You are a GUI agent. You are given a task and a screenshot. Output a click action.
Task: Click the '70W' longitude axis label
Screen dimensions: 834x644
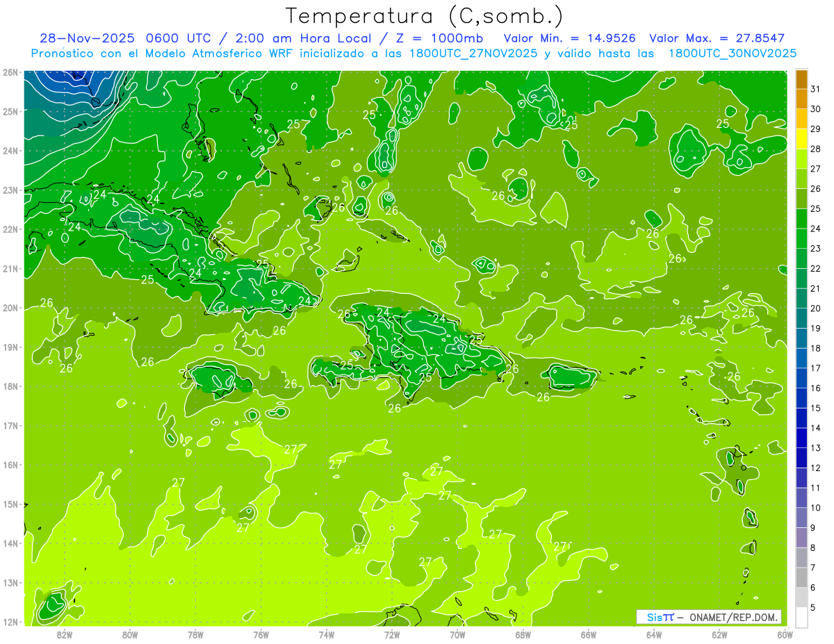(x=457, y=634)
